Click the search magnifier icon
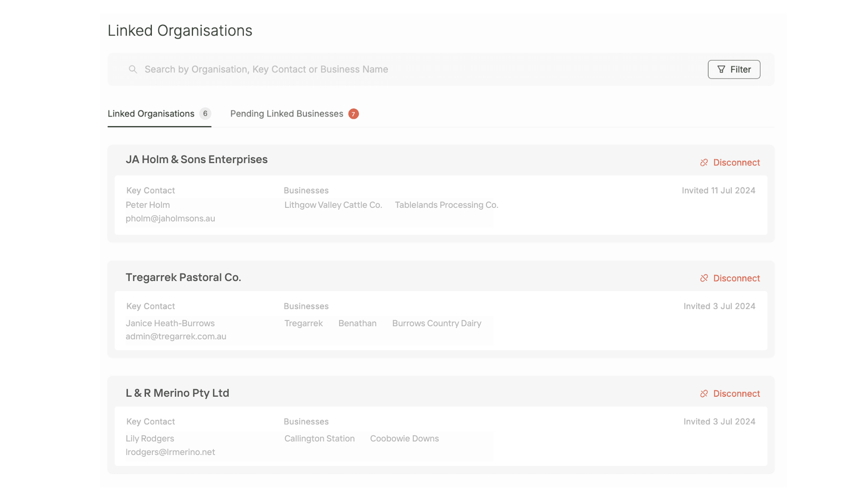The image size is (868, 488). click(x=133, y=69)
